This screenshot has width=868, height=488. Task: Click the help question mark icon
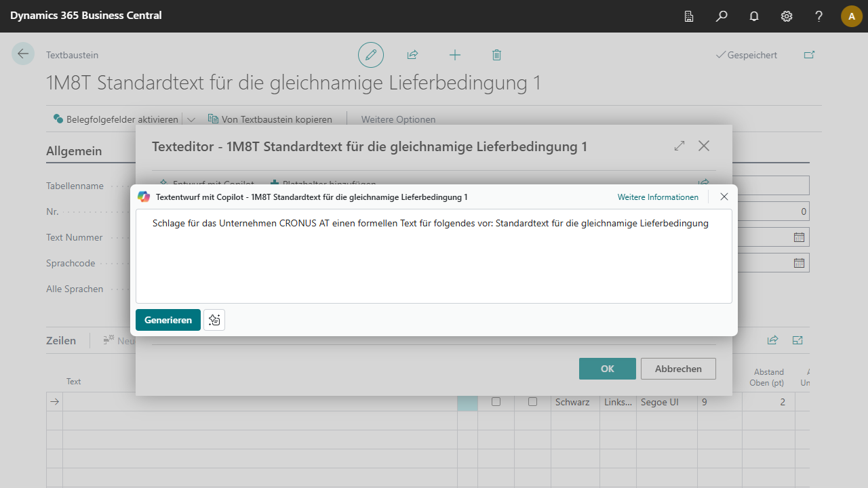(x=819, y=16)
